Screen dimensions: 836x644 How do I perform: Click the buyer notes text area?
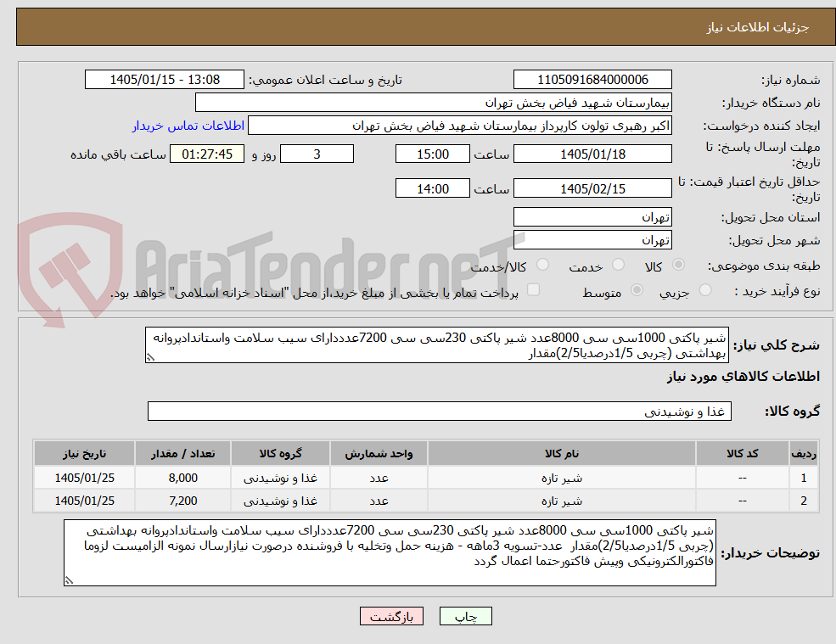[390, 553]
